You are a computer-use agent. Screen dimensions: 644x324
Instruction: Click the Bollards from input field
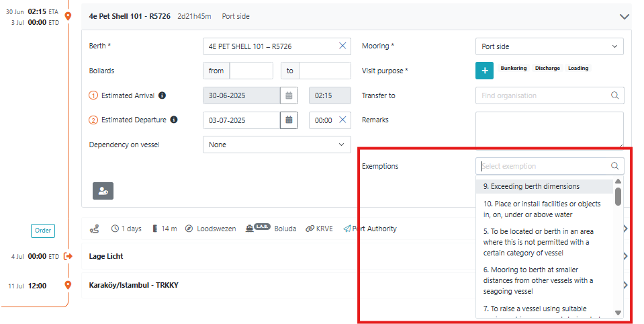coord(250,71)
